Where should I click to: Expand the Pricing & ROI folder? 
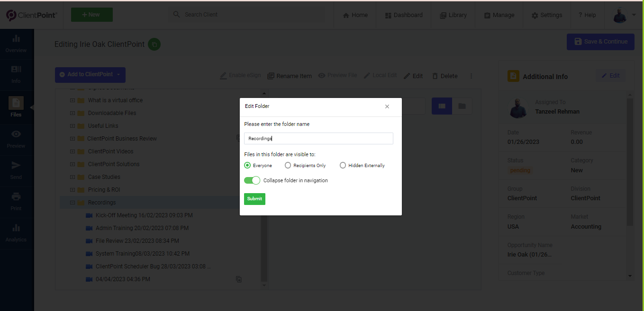(x=72, y=190)
